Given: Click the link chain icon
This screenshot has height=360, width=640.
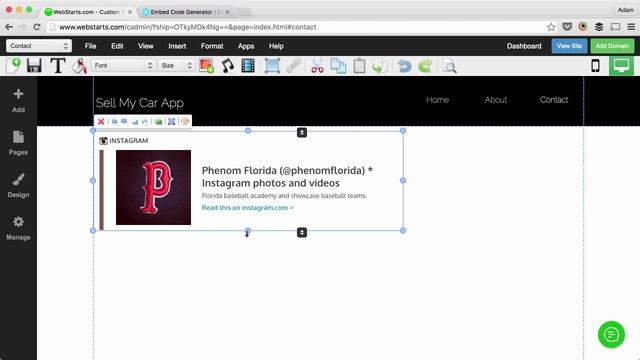Looking at the screenshot, I should click(x=293, y=66).
